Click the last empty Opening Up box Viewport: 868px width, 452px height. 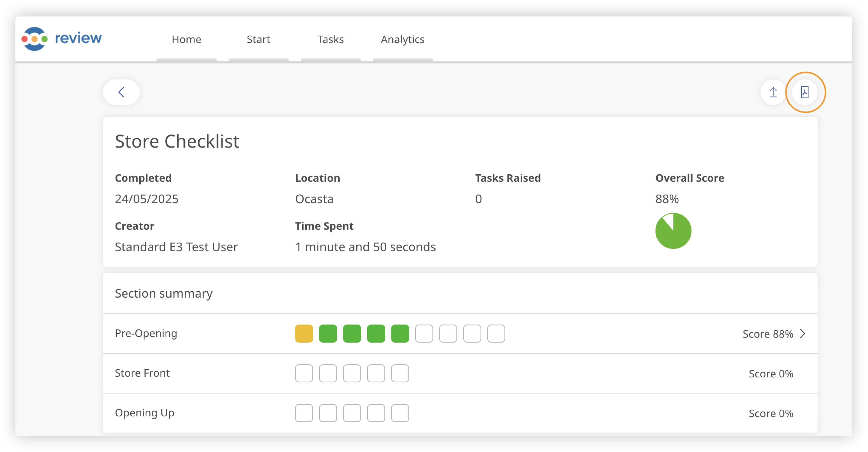tap(400, 413)
